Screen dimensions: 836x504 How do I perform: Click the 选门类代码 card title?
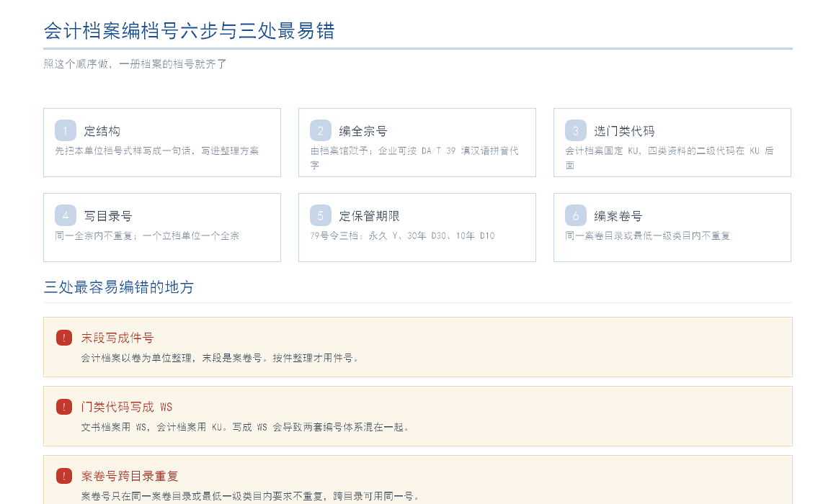(624, 131)
